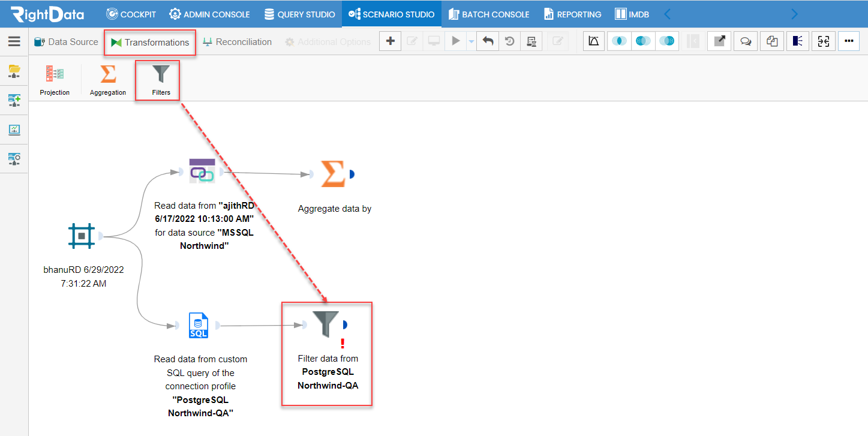The width and height of the screenshot is (868, 436).
Task: Select the Filter funnel node on canvas
Action: click(x=326, y=324)
